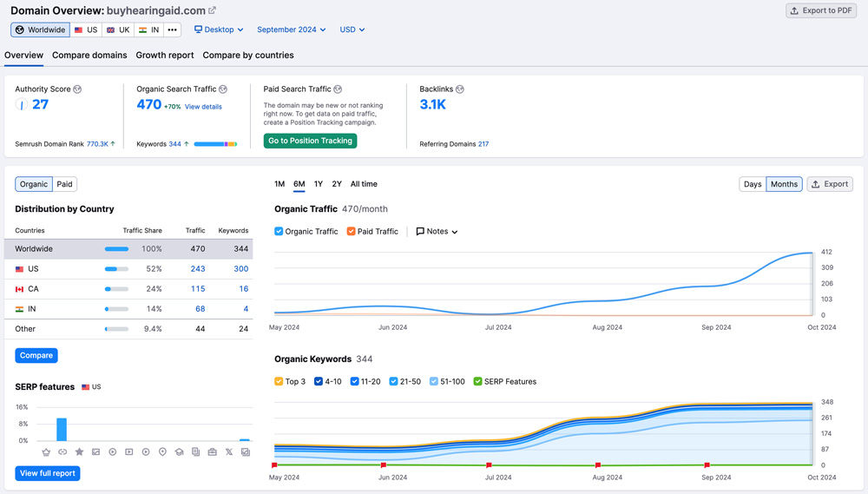Toggle the 21-50 keywords checkbox
This screenshot has height=494, width=868.
393,382
